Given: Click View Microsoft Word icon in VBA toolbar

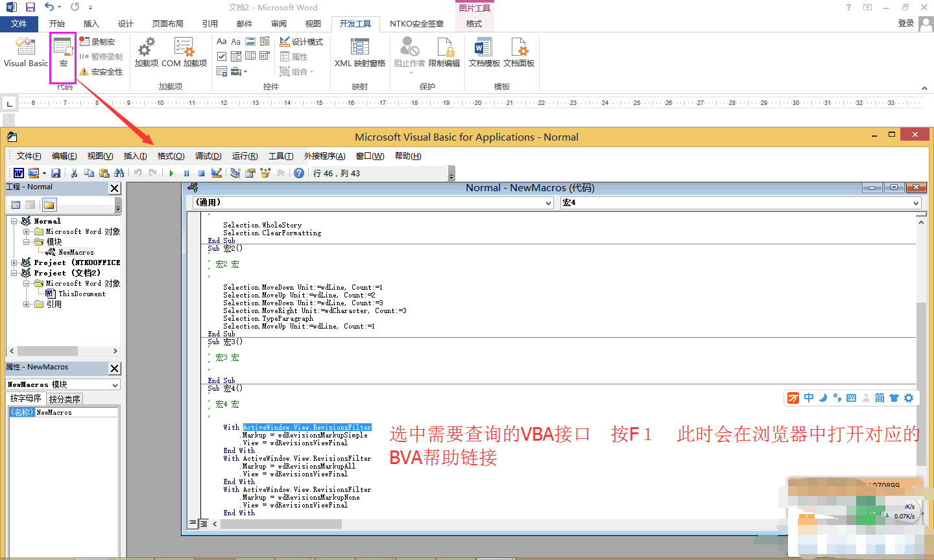Looking at the screenshot, I should pyautogui.click(x=19, y=173).
